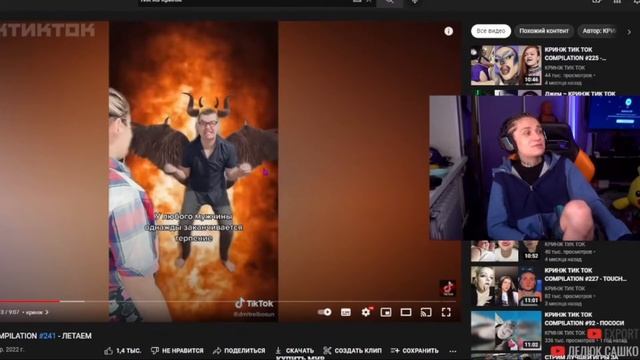The width and height of the screenshot is (640, 360).
Task: Open the info card icon on video
Action: pyautogui.click(x=449, y=31)
